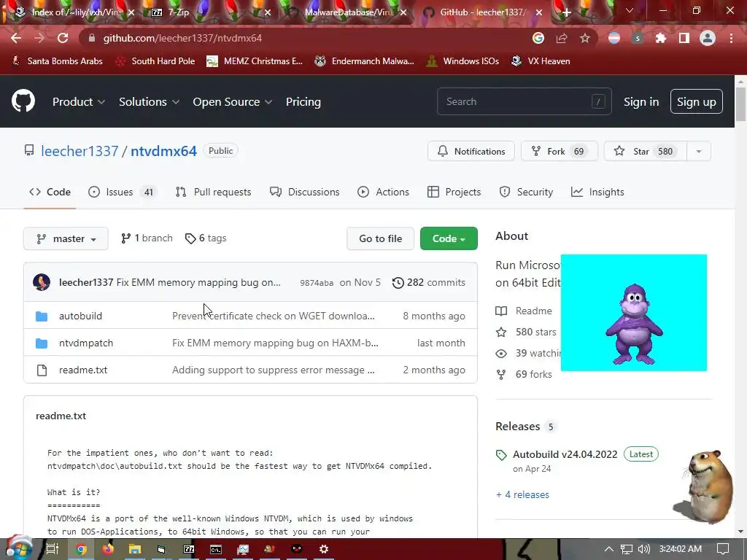
Task: Star the repository via Star button
Action: point(645,152)
